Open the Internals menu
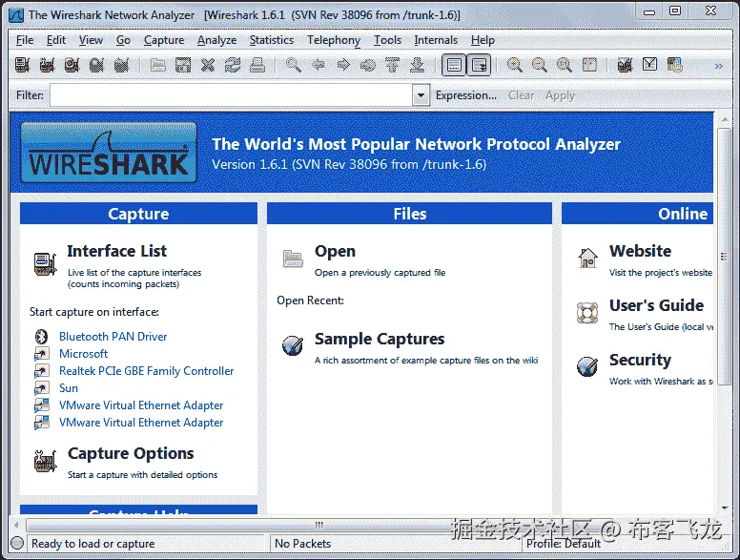 tap(436, 40)
